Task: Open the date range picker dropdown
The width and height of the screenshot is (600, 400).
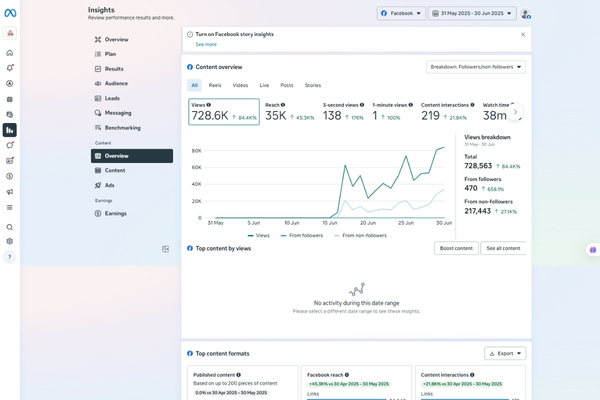Action: coord(472,14)
